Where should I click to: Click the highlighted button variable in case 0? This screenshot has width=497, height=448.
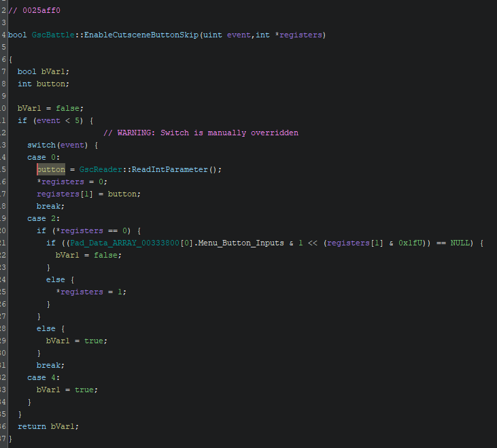pos(51,169)
